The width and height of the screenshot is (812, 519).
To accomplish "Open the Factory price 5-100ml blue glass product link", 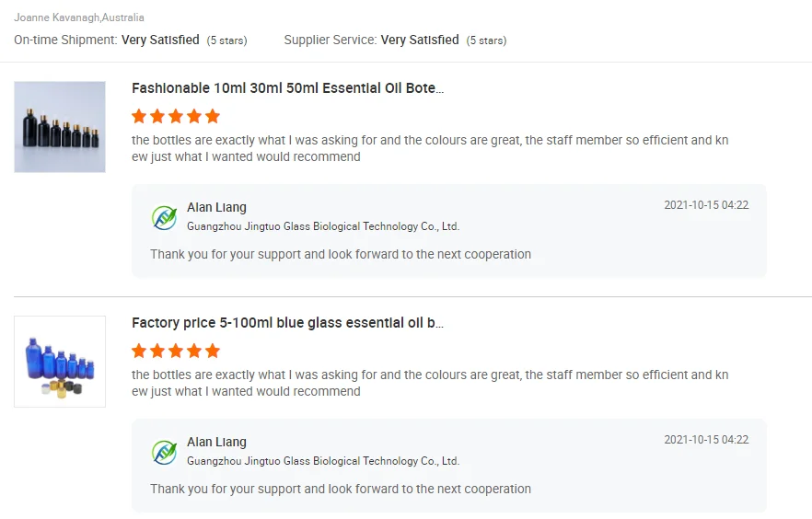I will (x=287, y=323).
